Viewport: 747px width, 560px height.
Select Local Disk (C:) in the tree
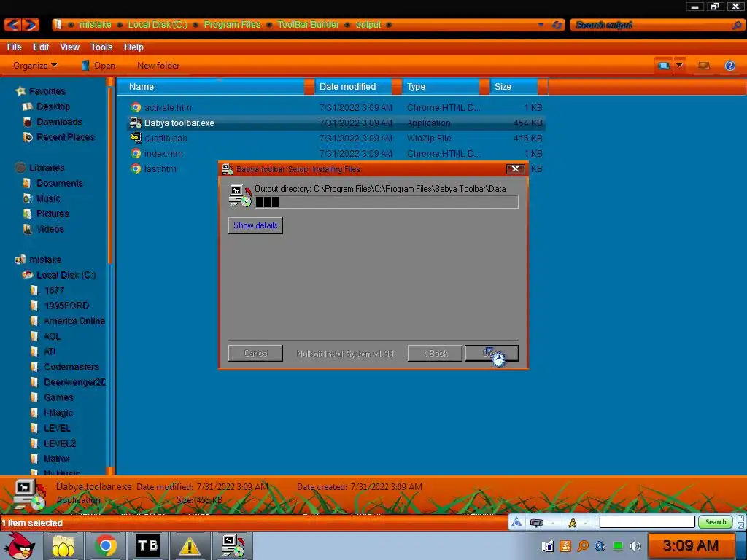tap(66, 275)
